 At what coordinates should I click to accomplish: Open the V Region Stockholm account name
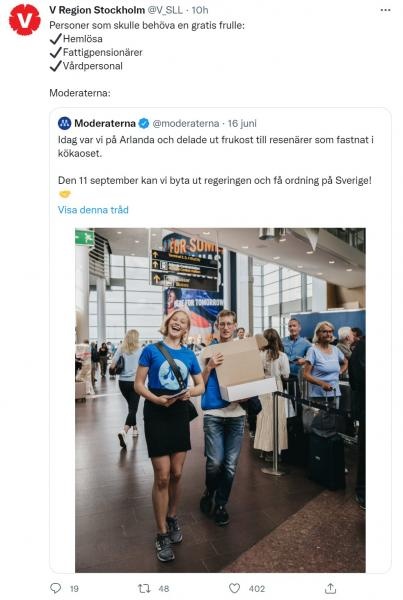pyautogui.click(x=97, y=10)
